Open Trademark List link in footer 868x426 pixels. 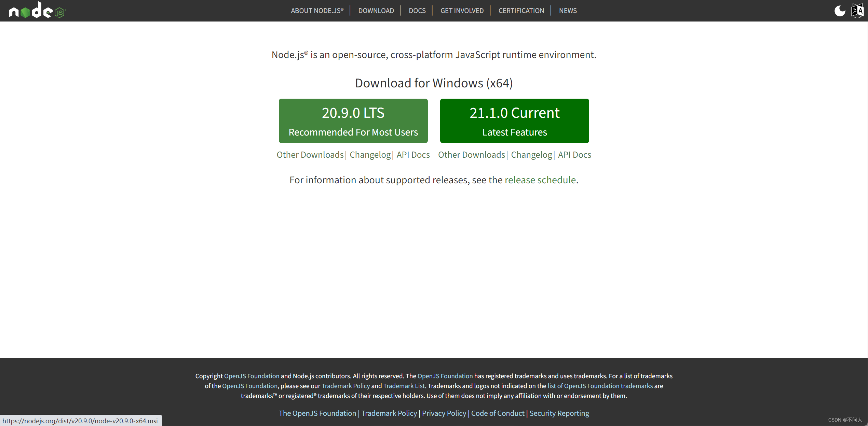tap(404, 386)
